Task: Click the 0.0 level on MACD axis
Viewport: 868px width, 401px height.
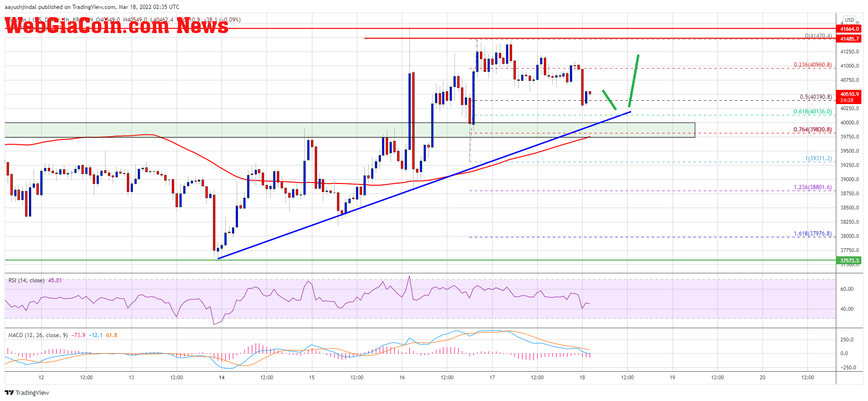Action: pos(844,353)
